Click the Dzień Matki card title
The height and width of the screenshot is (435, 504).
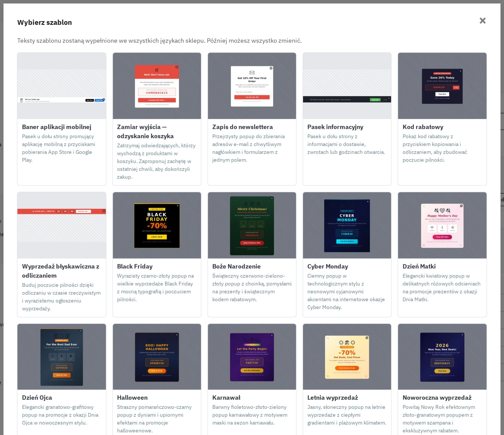pos(419,266)
